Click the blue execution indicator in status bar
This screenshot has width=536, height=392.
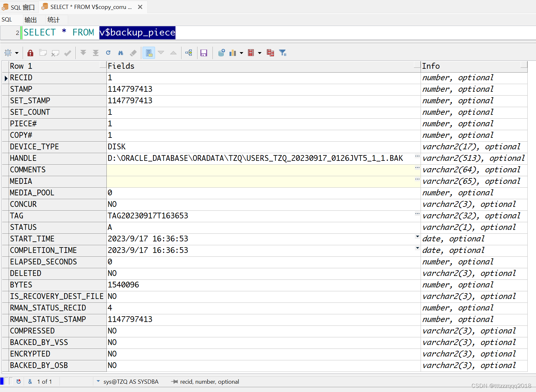pos(2,381)
